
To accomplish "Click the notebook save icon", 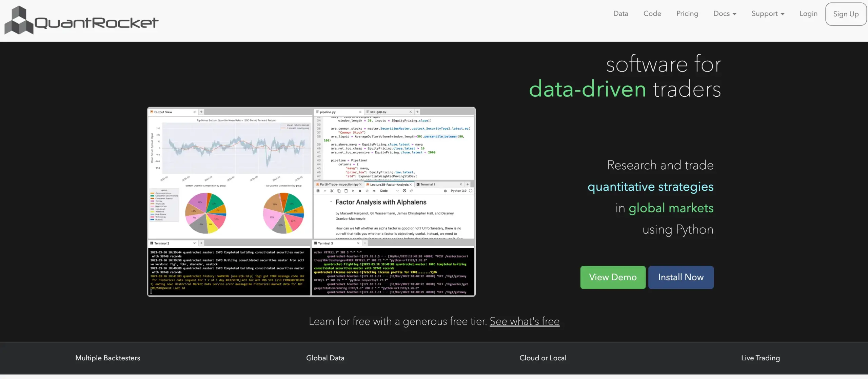I will [318, 191].
